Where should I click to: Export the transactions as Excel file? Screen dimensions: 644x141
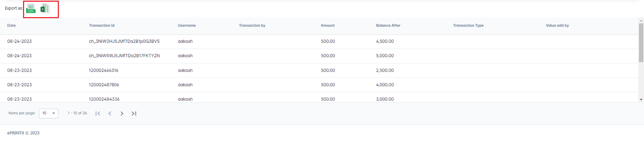tap(45, 9)
